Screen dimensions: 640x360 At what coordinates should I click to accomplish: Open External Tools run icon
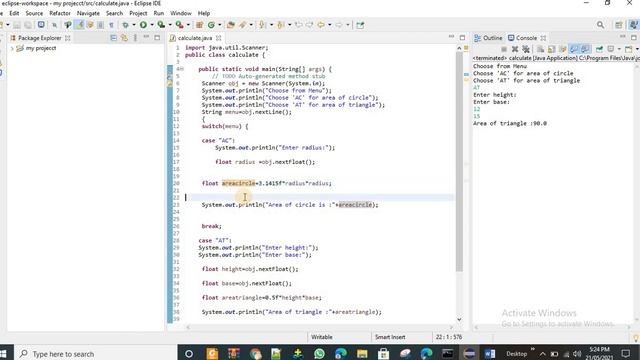coord(179,25)
